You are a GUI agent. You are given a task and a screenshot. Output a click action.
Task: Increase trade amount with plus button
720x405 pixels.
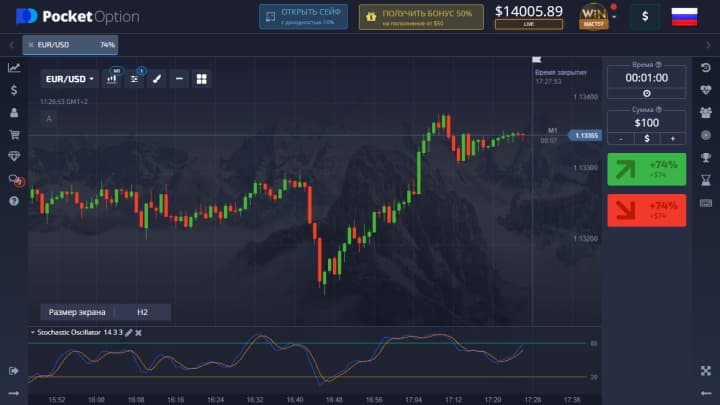click(x=672, y=138)
